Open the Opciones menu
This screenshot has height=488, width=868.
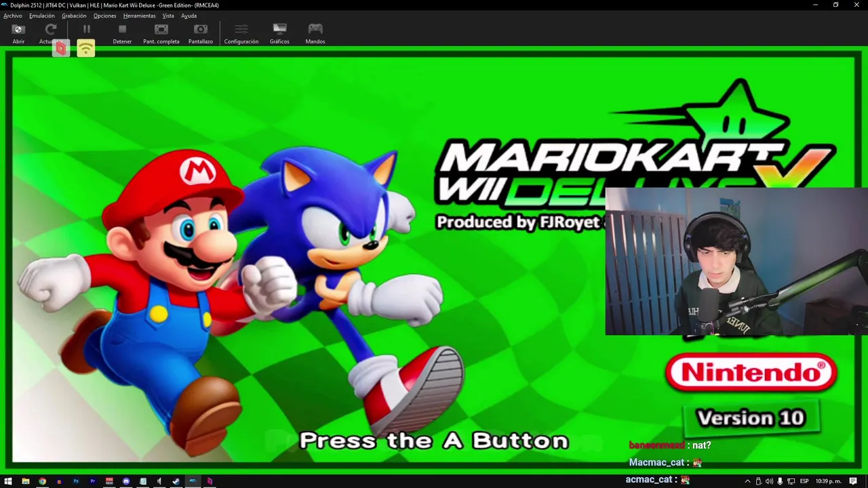point(105,16)
